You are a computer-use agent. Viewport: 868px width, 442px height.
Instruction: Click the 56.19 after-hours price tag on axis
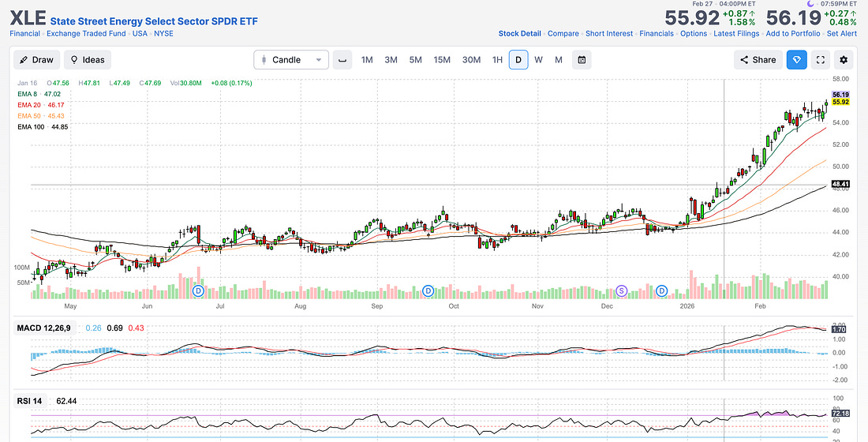tap(840, 95)
